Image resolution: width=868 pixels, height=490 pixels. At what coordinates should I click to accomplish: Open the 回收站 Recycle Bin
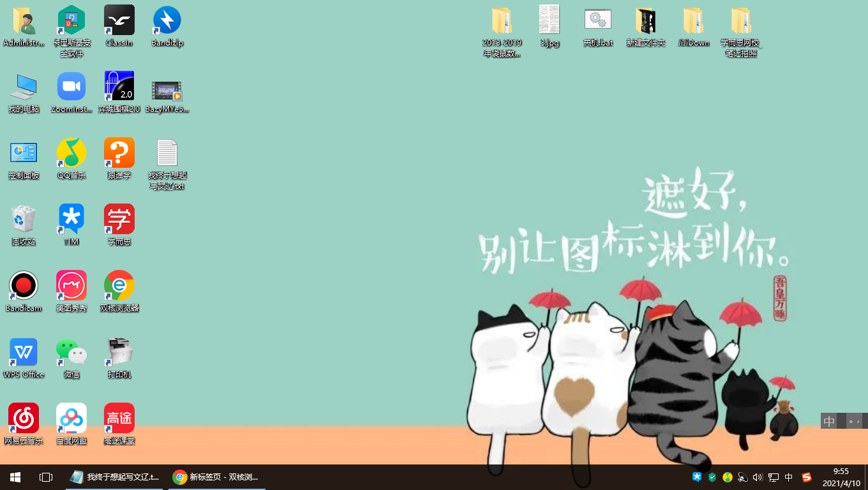24,226
